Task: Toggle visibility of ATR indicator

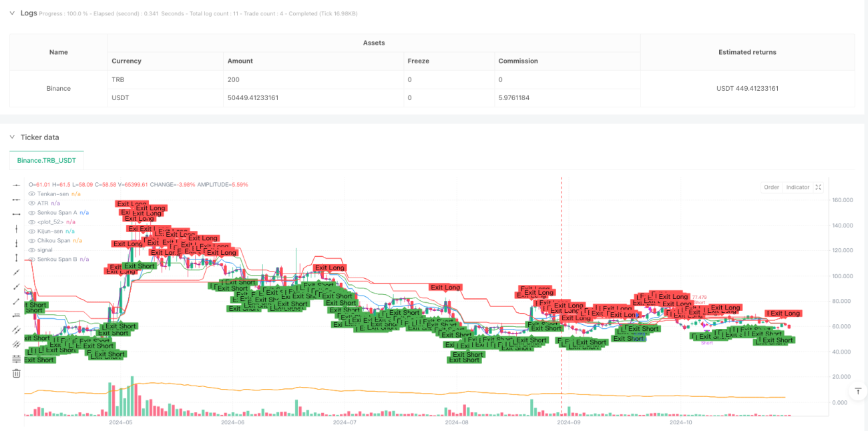Action: point(31,203)
